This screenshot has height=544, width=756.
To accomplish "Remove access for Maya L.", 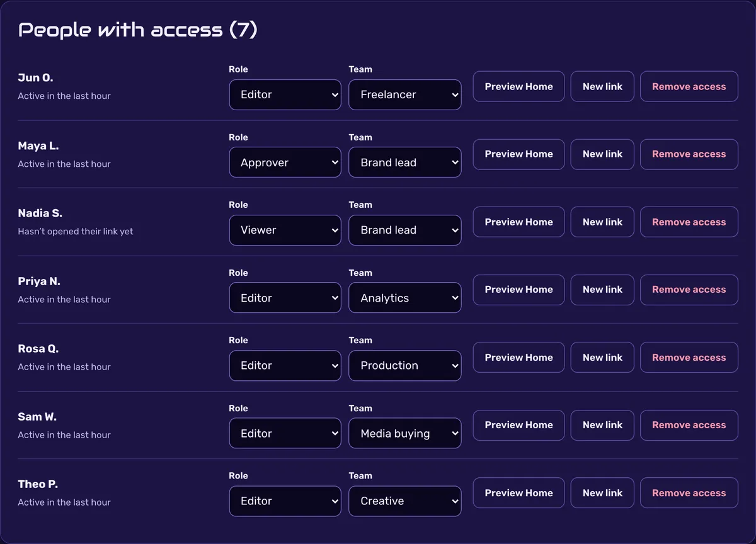I will pyautogui.click(x=689, y=154).
